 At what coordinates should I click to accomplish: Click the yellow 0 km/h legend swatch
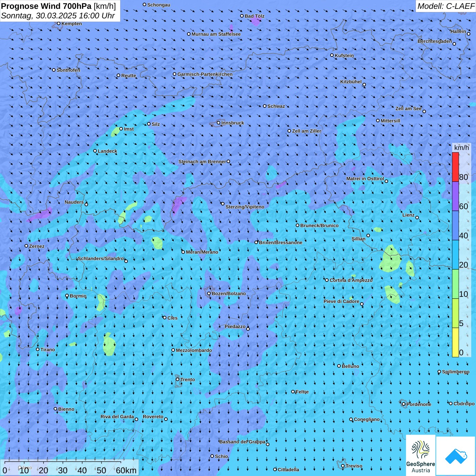455,342
